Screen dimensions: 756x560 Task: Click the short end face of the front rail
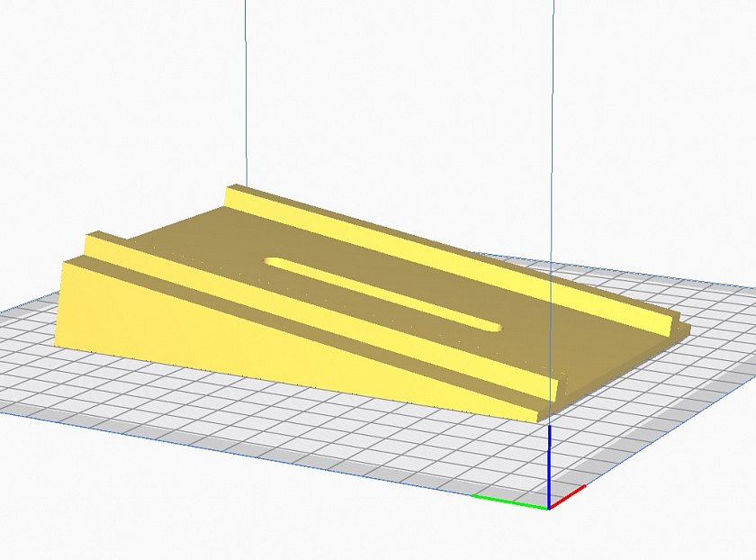tap(561, 389)
